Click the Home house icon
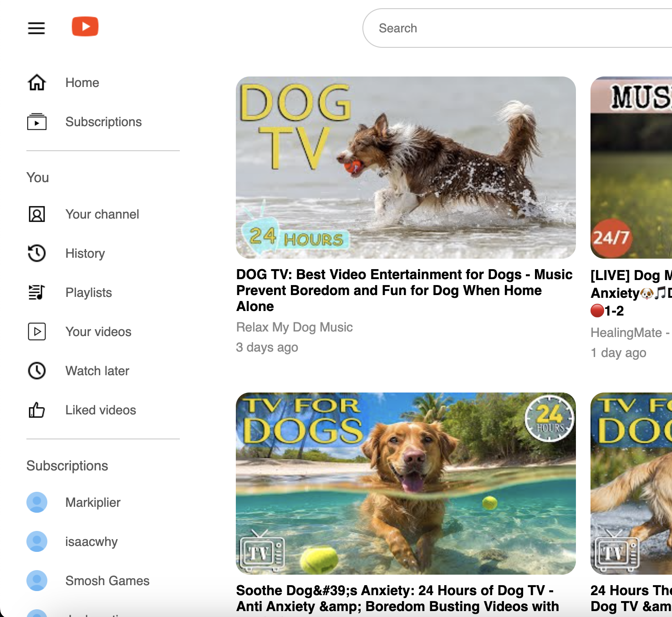 coord(37,82)
